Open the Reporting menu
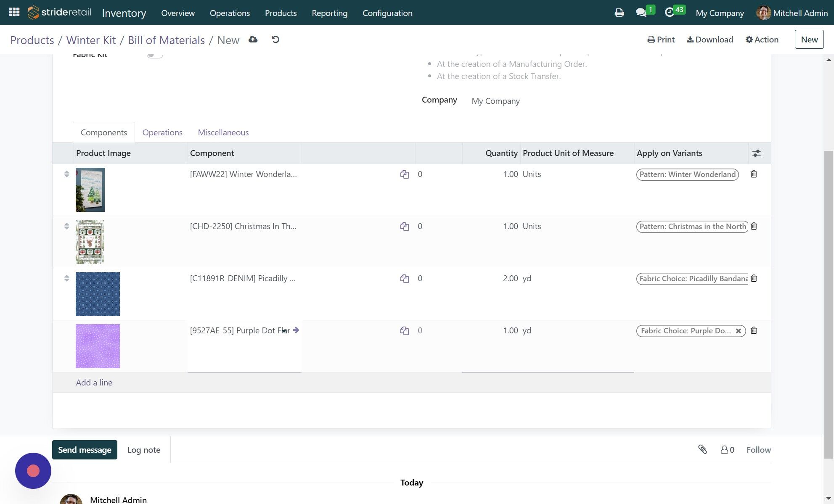This screenshot has height=504, width=834. (329, 13)
